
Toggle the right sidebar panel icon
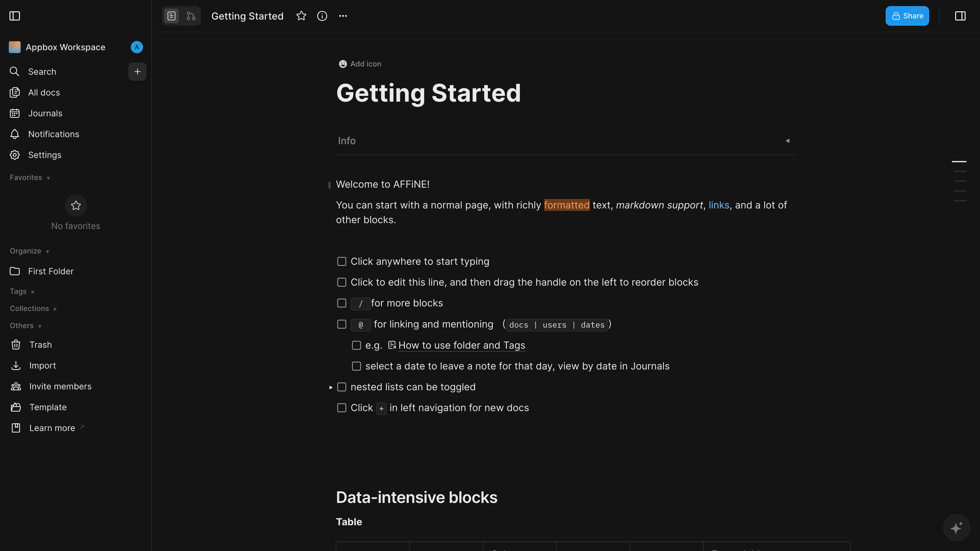[x=960, y=16]
